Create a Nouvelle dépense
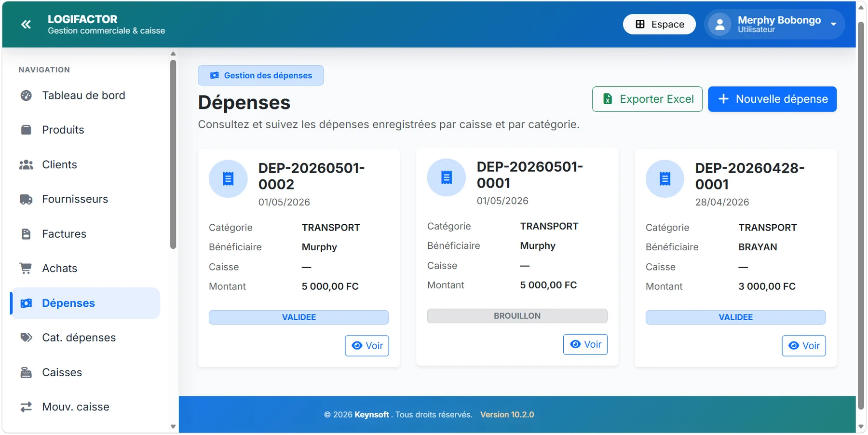The width and height of the screenshot is (868, 435). pyautogui.click(x=772, y=99)
